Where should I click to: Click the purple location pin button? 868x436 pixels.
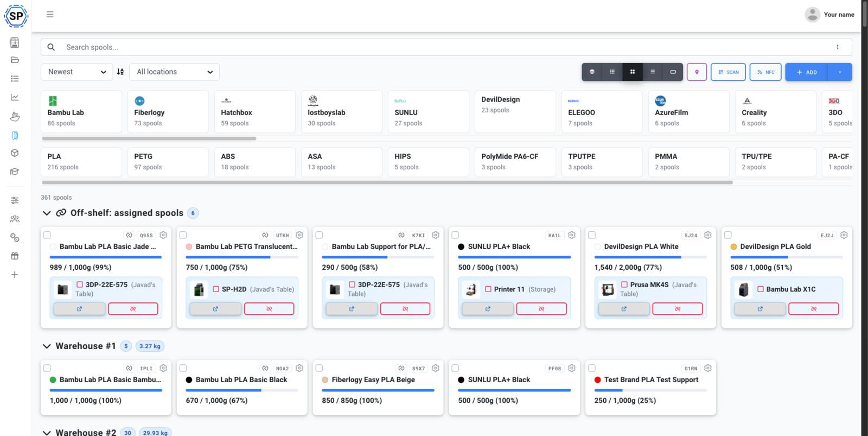coord(697,72)
